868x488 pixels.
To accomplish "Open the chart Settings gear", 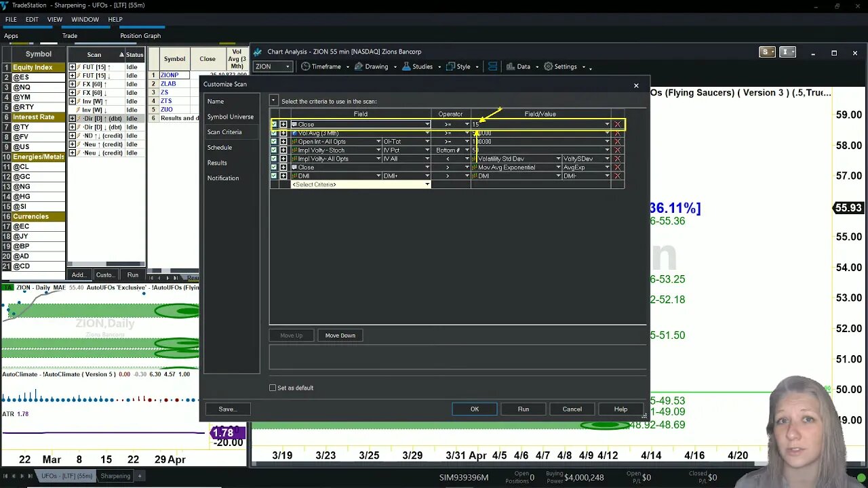I will tap(560, 66).
